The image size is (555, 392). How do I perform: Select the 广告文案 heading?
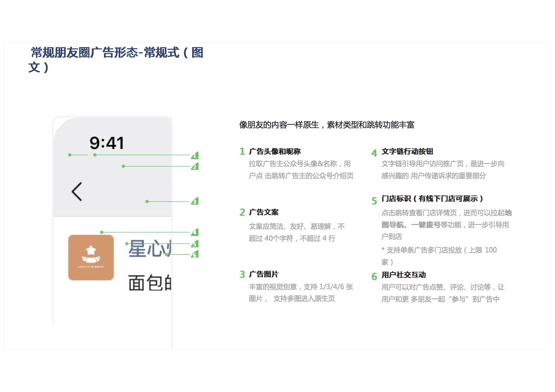264,212
